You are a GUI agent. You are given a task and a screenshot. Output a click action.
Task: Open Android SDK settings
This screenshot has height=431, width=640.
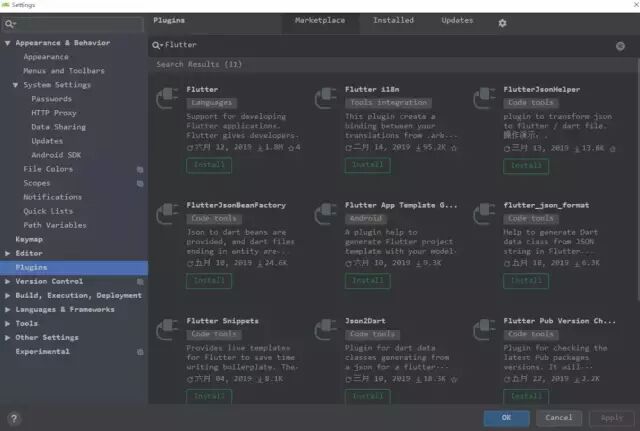[x=56, y=155]
